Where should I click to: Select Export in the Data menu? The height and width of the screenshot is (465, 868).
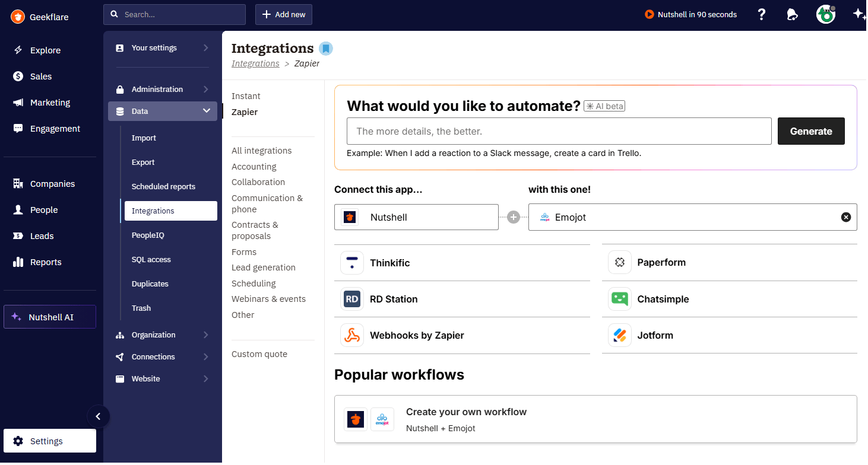[143, 162]
